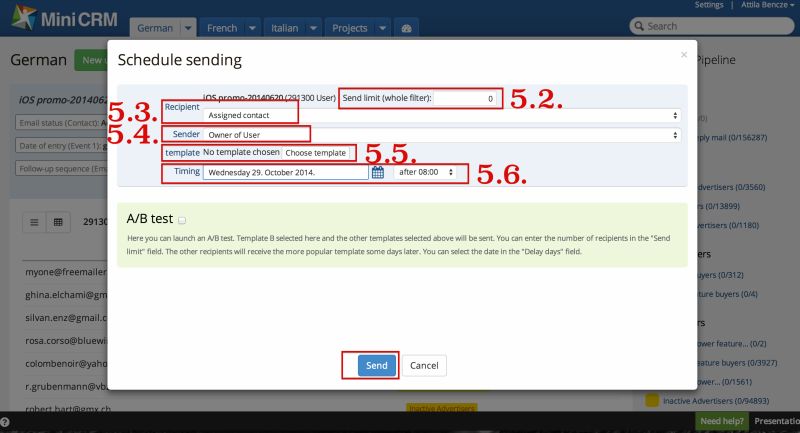The image size is (800, 433).
Task: Click the 'ature buyers (0/3927)' pipeline entry
Action: coord(737,363)
